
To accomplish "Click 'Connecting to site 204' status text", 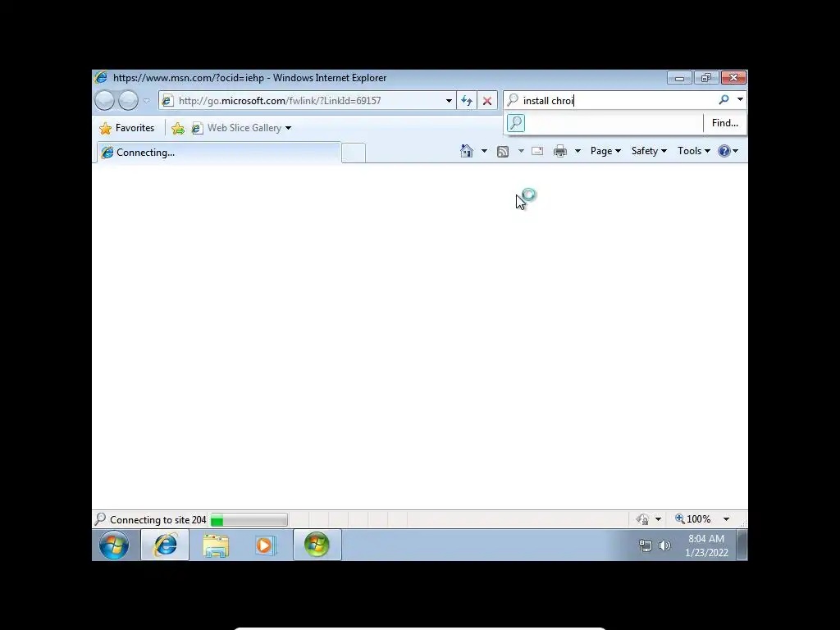I will click(x=158, y=519).
